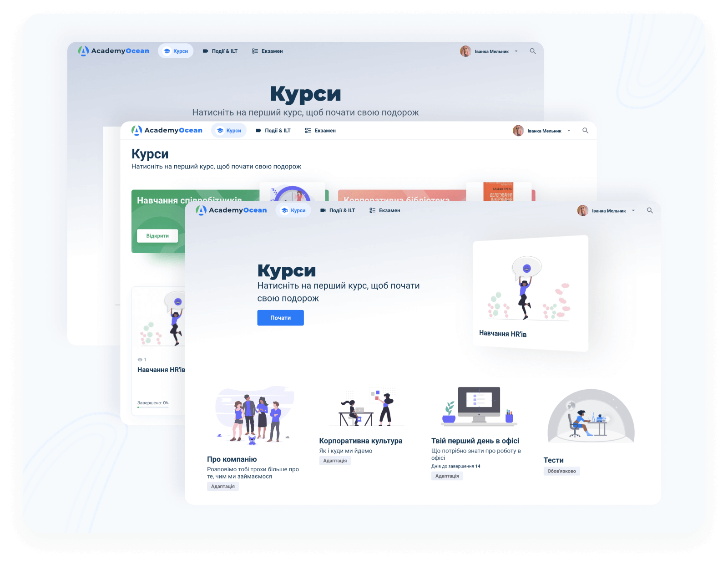This screenshot has width=728, height=565.
Task: Click Тести course title
Action: [x=553, y=460]
